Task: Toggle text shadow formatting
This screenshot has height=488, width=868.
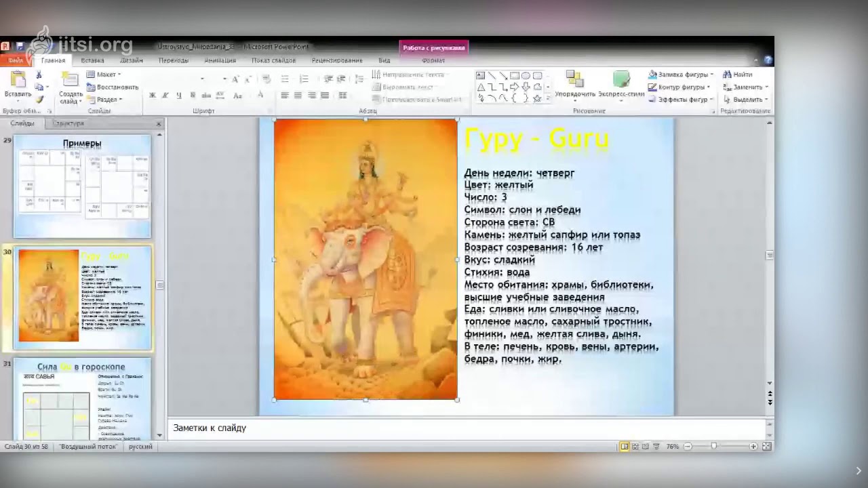Action: coord(193,96)
